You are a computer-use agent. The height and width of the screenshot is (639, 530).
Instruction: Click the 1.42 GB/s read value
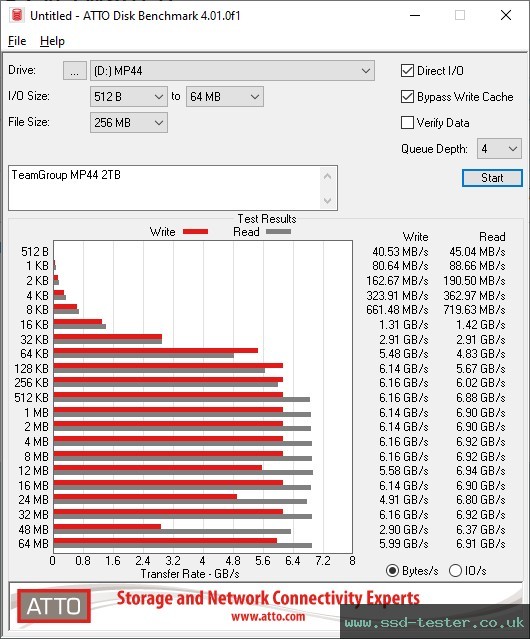click(x=481, y=325)
